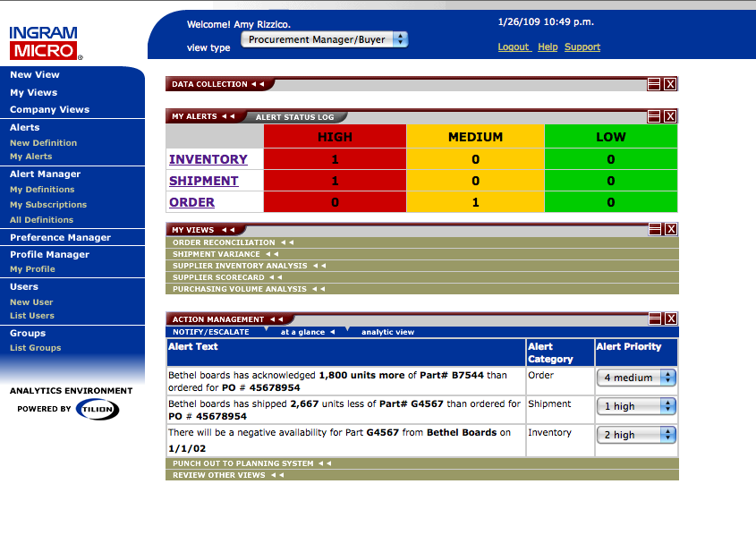Image resolution: width=756 pixels, height=552 pixels.
Task: Click the Logout link
Action: (x=514, y=47)
